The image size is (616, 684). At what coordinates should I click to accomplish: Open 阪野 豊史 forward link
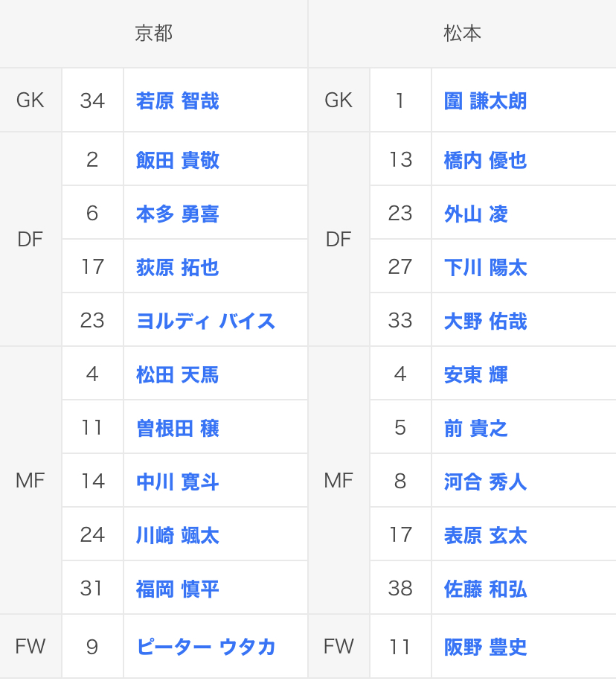click(485, 647)
